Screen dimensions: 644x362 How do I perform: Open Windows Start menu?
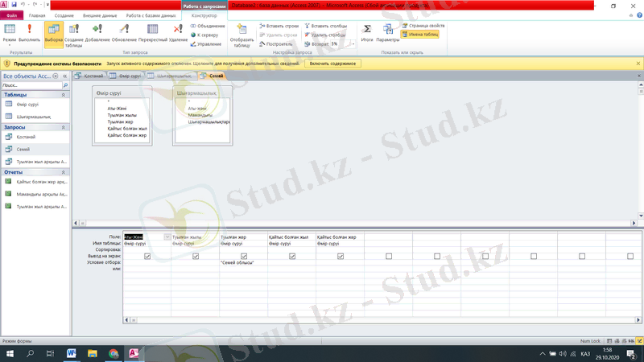click(x=10, y=353)
